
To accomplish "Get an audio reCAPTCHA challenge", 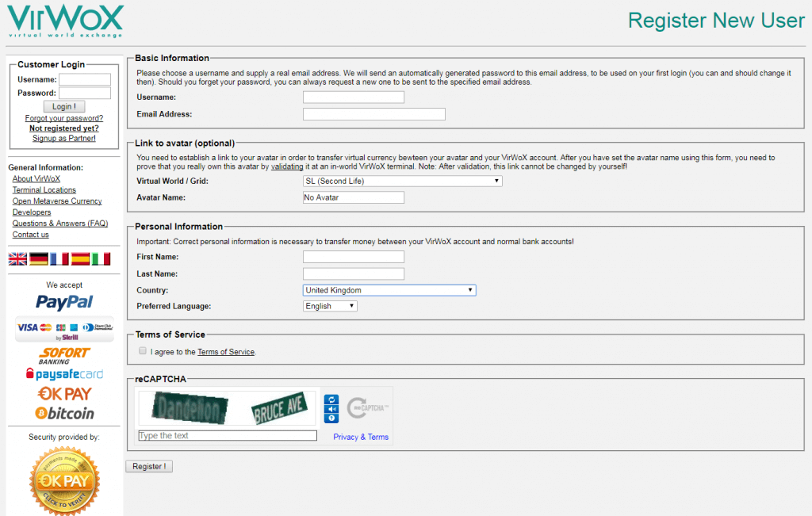I will click(331, 409).
